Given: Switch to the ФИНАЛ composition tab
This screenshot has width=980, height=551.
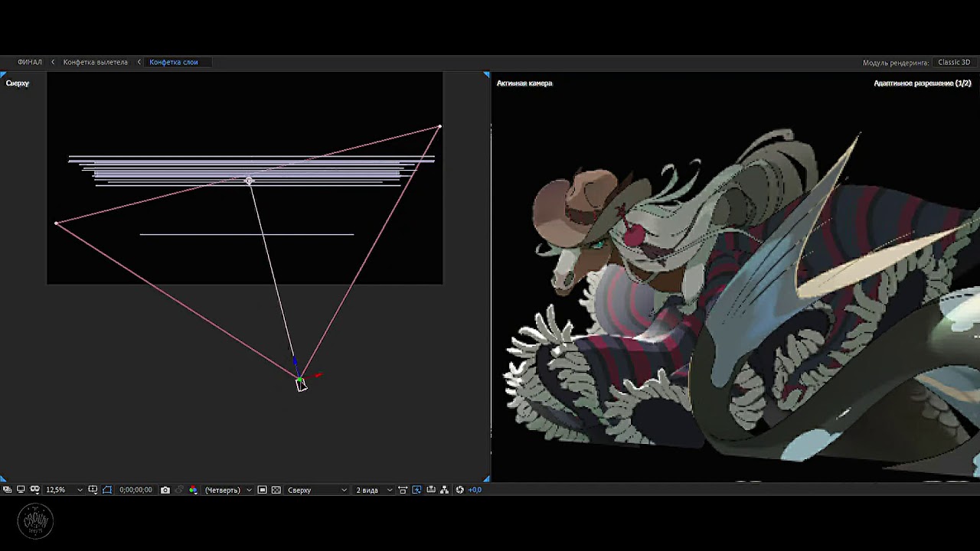Looking at the screenshot, I should coord(30,62).
